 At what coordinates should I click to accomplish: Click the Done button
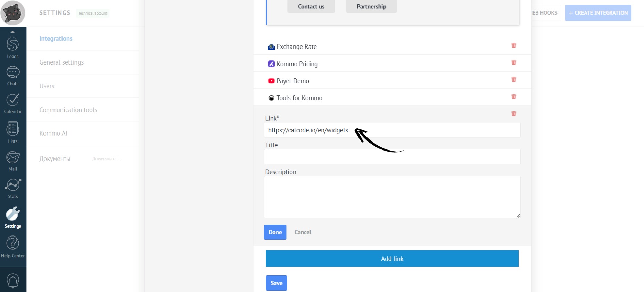tap(275, 232)
